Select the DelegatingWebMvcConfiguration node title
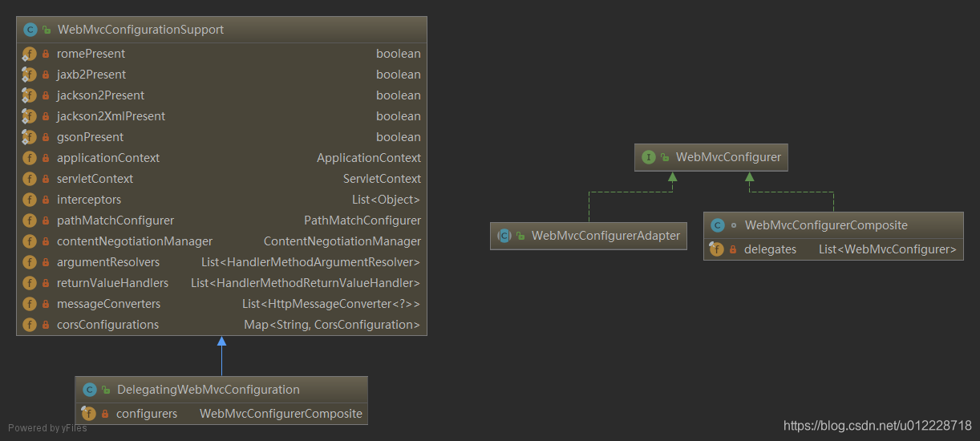This screenshot has height=441, width=980. (209, 390)
